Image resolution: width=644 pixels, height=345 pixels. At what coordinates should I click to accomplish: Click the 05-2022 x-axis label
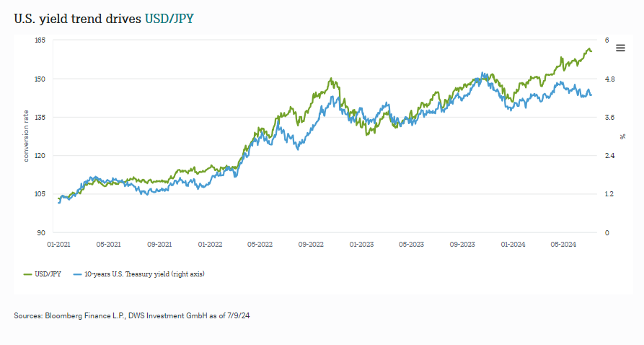(x=260, y=244)
